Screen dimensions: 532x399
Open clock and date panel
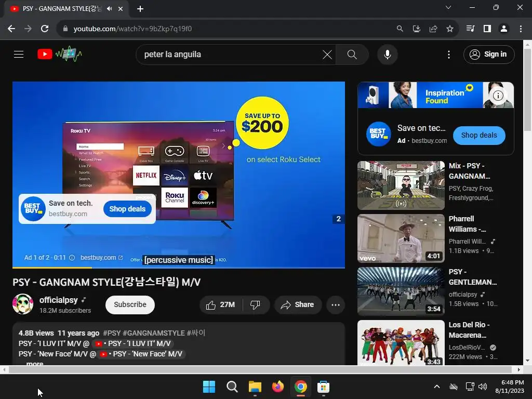pos(510,387)
